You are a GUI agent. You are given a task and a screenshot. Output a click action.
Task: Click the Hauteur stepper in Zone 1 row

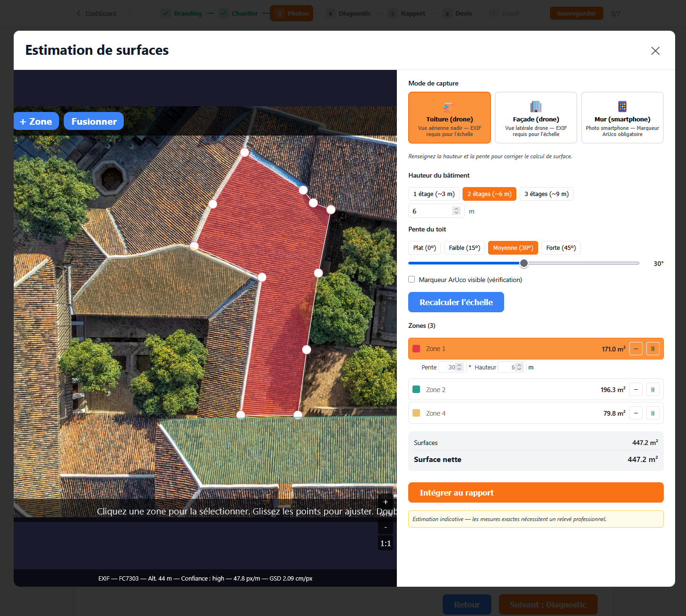tap(519, 367)
